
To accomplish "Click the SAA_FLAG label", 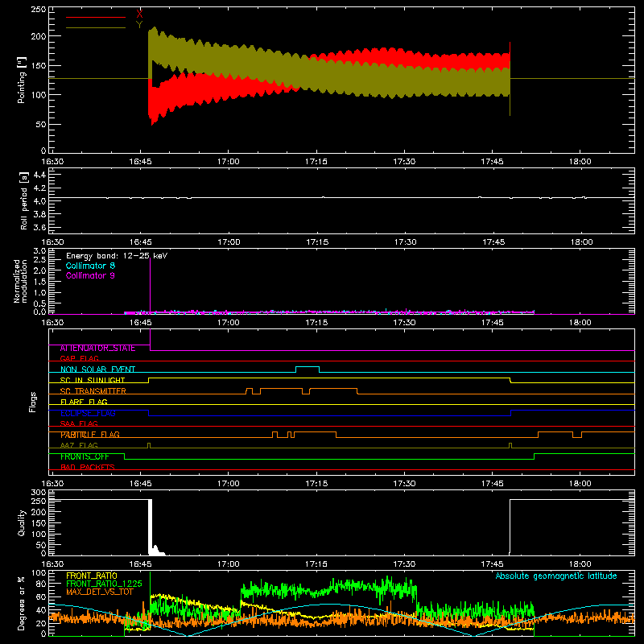I will tap(79, 423).
